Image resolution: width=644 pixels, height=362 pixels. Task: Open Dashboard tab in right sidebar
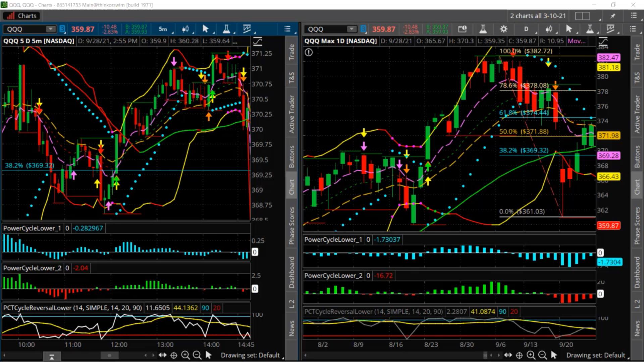[x=637, y=272]
